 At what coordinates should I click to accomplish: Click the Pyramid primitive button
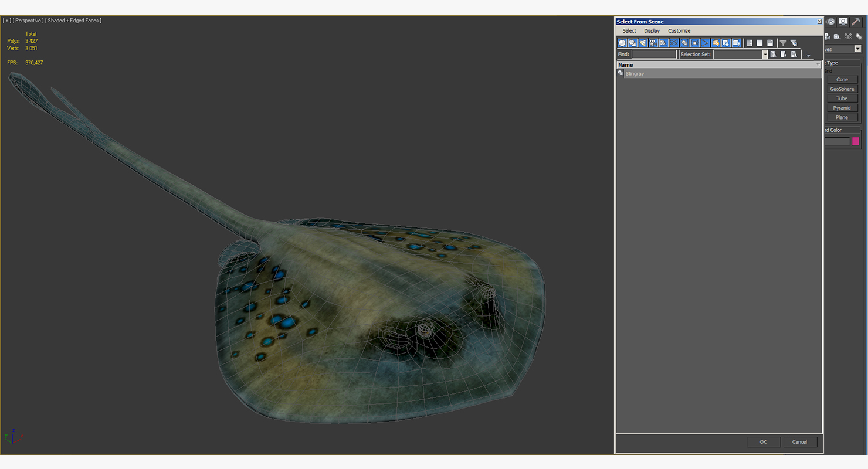[x=842, y=108]
